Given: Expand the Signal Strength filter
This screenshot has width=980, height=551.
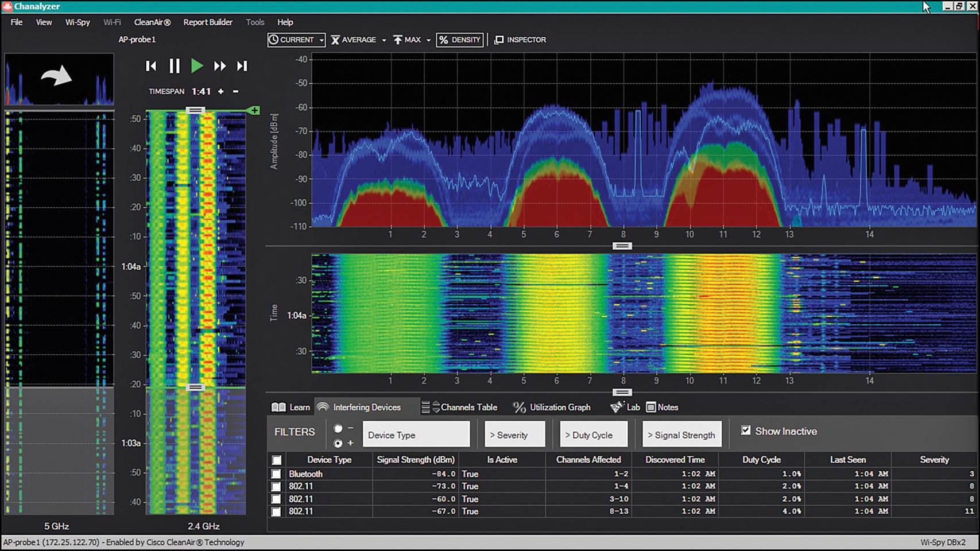Looking at the screenshot, I should [681, 434].
